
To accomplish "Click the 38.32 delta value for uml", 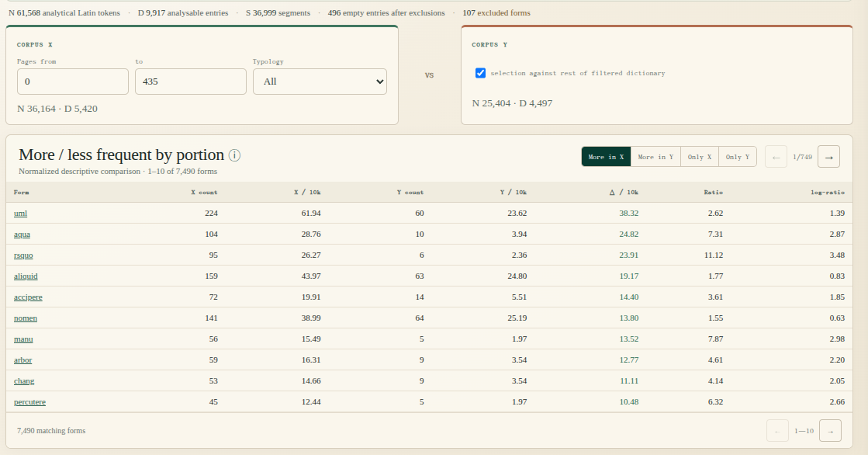I will pyautogui.click(x=629, y=214).
